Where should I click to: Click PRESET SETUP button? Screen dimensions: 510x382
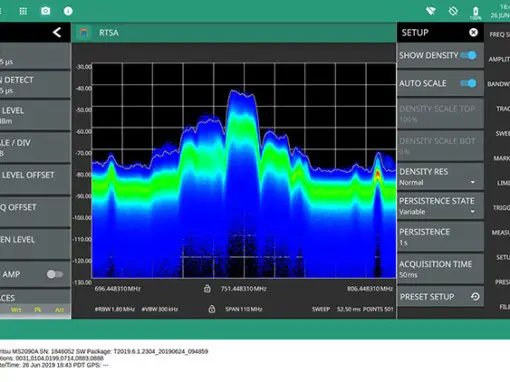440,296
